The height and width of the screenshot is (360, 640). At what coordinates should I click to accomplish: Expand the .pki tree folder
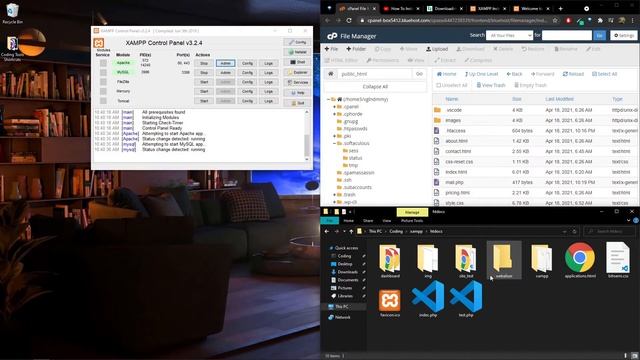(334, 136)
